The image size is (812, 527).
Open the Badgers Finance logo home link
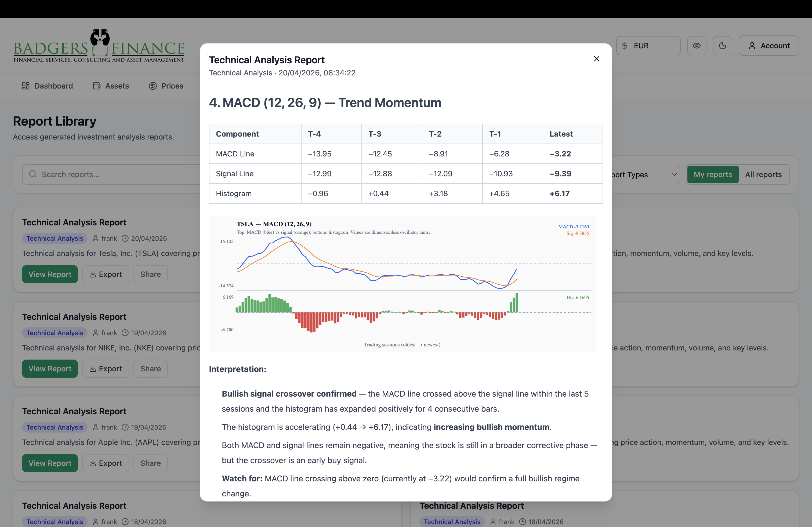point(99,46)
